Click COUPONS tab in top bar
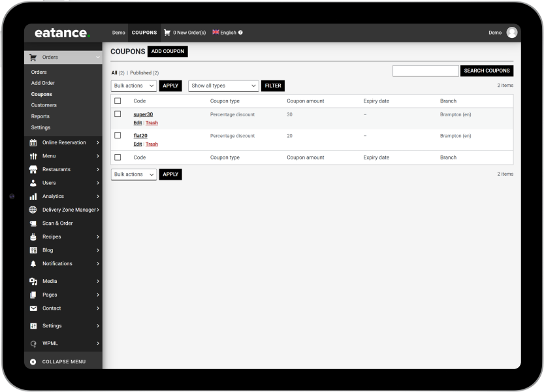This screenshot has height=392, width=544. [x=144, y=33]
